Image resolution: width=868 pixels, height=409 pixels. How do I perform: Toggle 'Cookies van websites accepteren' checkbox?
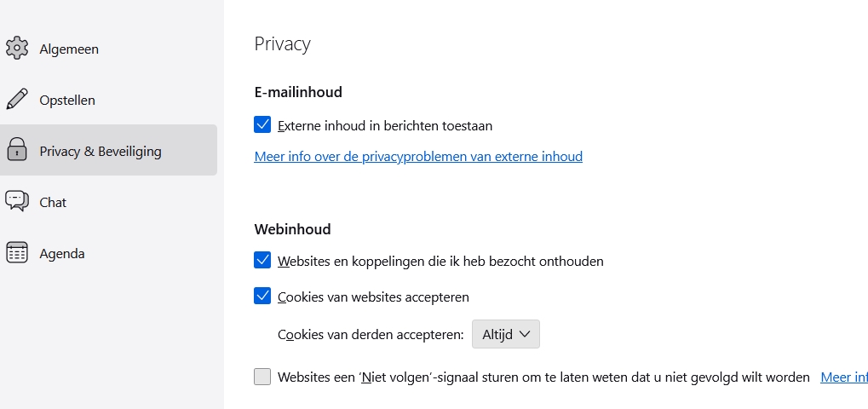(x=262, y=297)
